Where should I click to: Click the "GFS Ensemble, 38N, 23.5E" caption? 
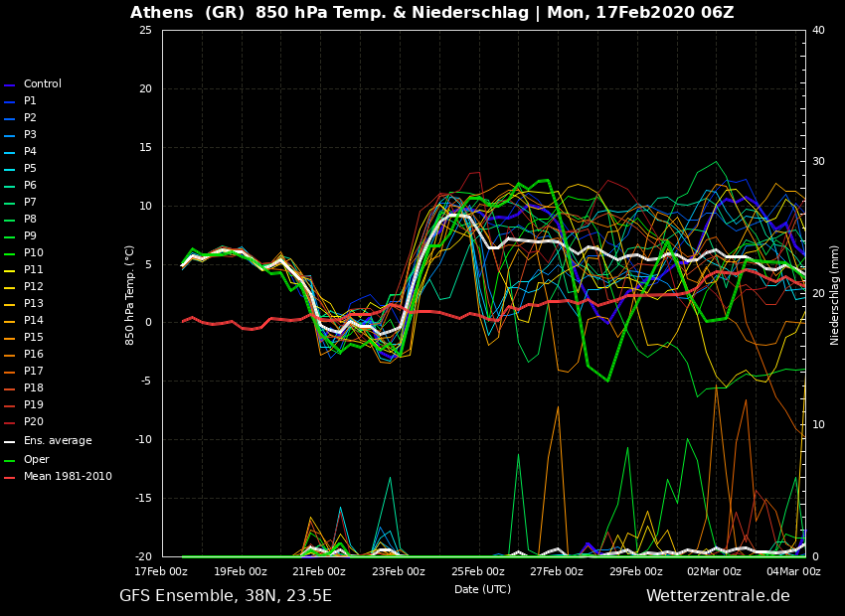coord(226,596)
